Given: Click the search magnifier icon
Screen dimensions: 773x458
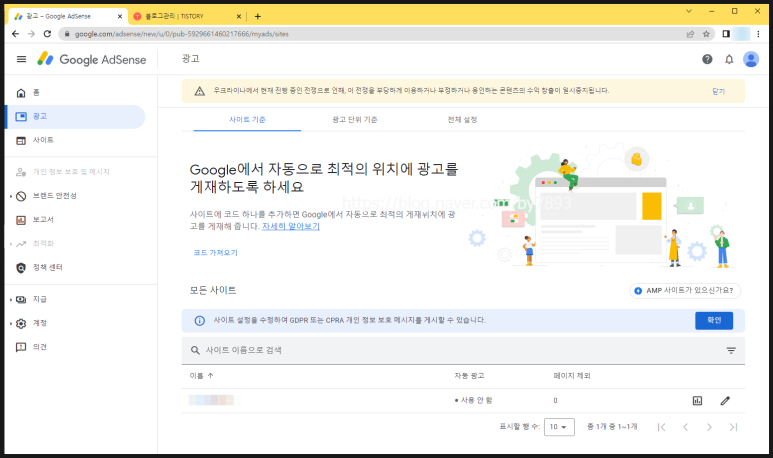Looking at the screenshot, I should tap(195, 350).
